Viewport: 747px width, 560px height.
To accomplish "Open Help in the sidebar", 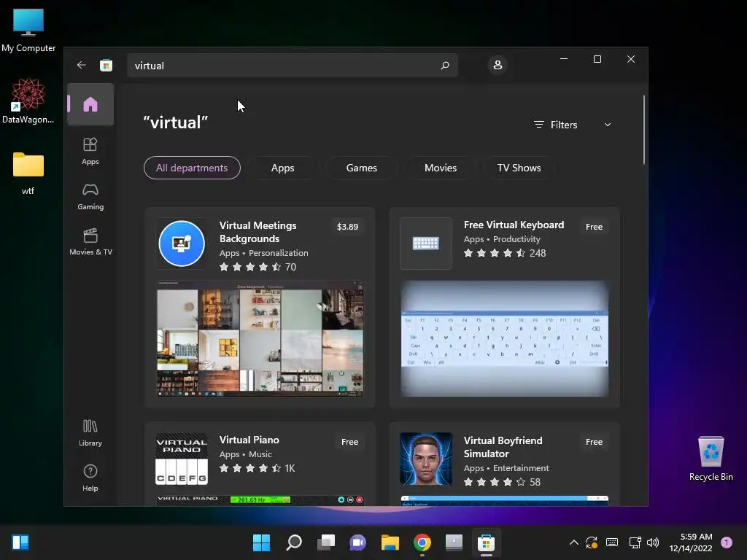I will [90, 478].
